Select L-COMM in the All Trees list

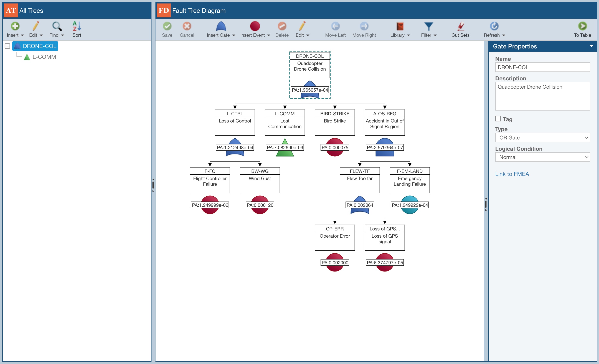point(44,57)
